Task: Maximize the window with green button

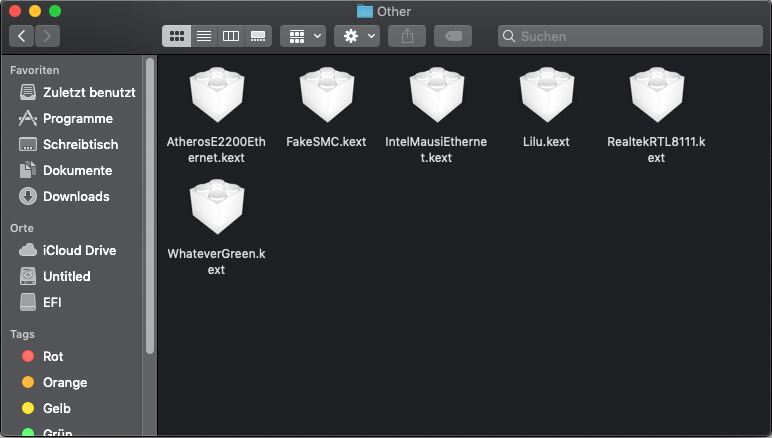Action: click(x=55, y=11)
